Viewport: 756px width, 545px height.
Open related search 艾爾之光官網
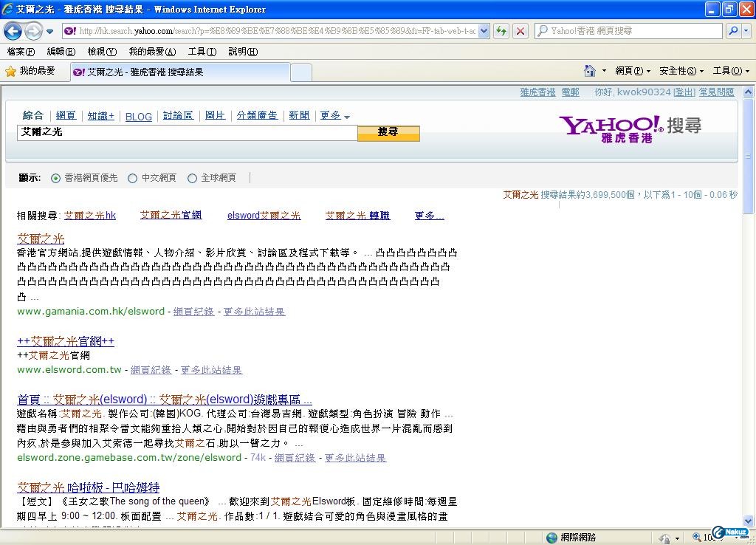pos(171,215)
